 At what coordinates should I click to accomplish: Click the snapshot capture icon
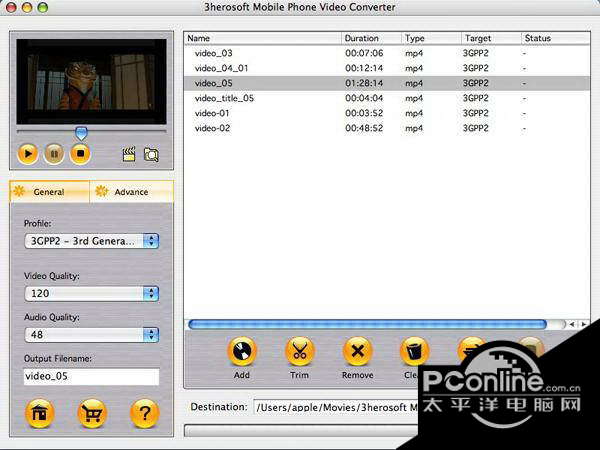151,155
